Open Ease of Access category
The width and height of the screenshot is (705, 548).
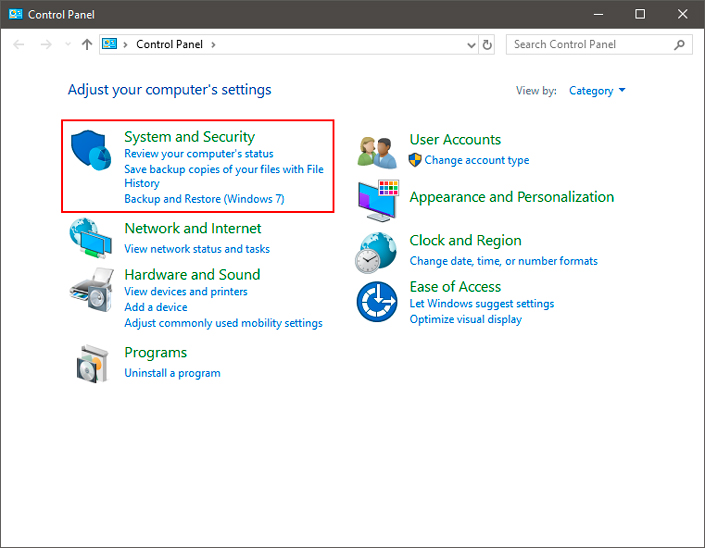pyautogui.click(x=455, y=287)
